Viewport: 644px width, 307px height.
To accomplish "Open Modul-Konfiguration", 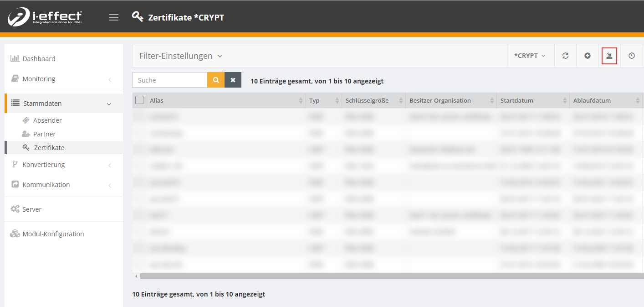I will click(x=53, y=234).
